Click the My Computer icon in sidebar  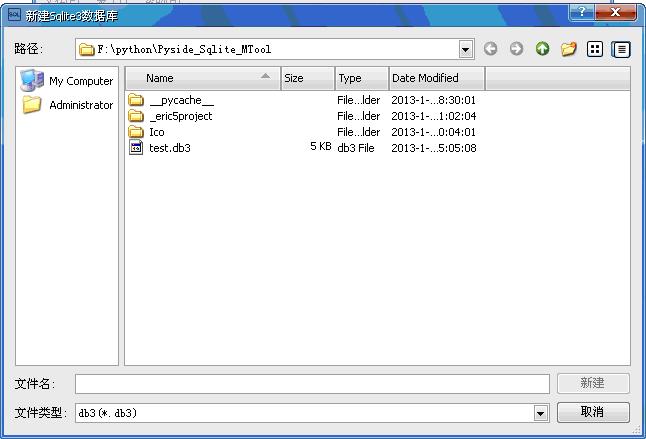(32, 80)
